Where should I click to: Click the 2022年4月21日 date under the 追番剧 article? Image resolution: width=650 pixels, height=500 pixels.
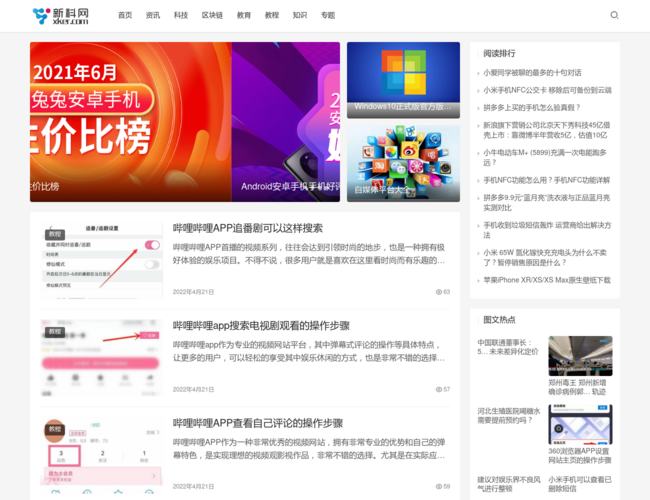[x=193, y=292]
